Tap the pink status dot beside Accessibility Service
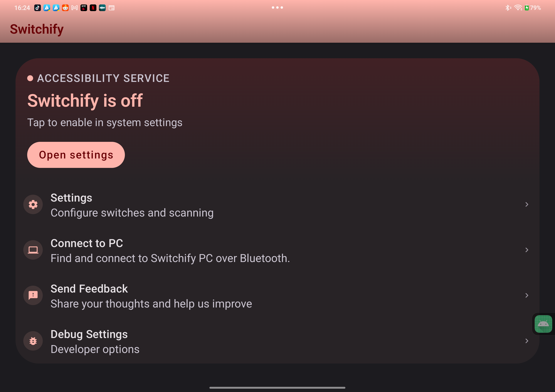The height and width of the screenshot is (392, 555). point(30,78)
